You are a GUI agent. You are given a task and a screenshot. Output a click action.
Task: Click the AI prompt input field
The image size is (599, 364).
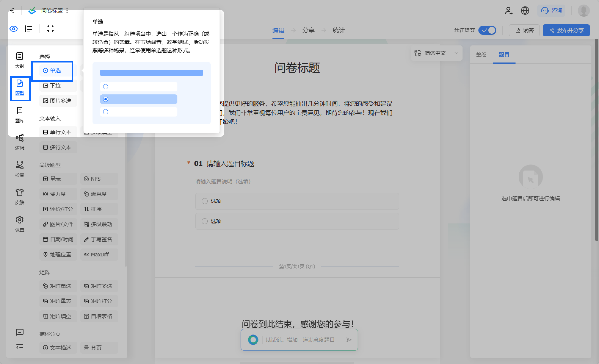(x=300, y=340)
